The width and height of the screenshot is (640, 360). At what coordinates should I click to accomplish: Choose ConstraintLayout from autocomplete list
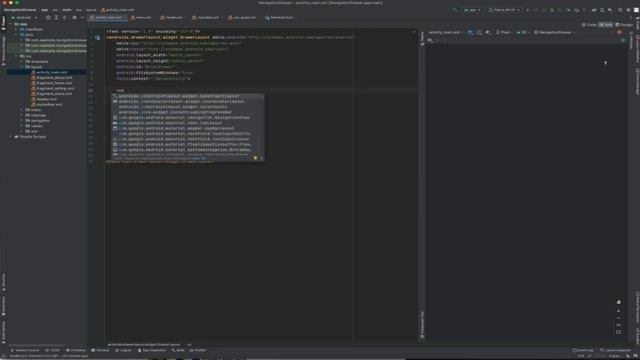[188, 96]
